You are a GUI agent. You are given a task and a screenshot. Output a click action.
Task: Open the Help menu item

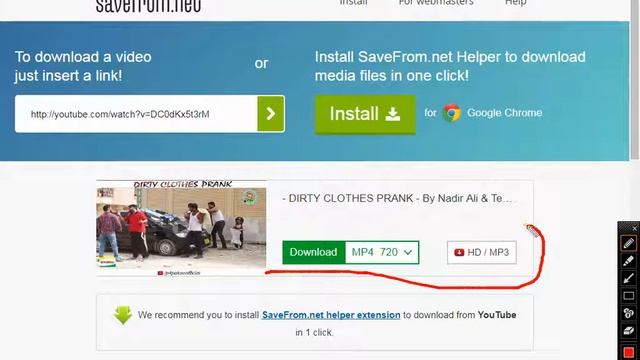(x=516, y=2)
